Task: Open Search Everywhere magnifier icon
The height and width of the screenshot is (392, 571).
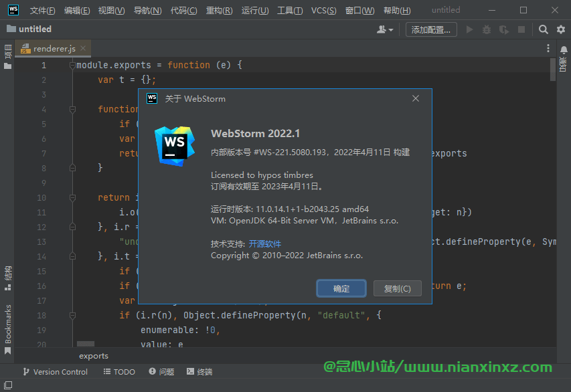Action: tap(544, 29)
